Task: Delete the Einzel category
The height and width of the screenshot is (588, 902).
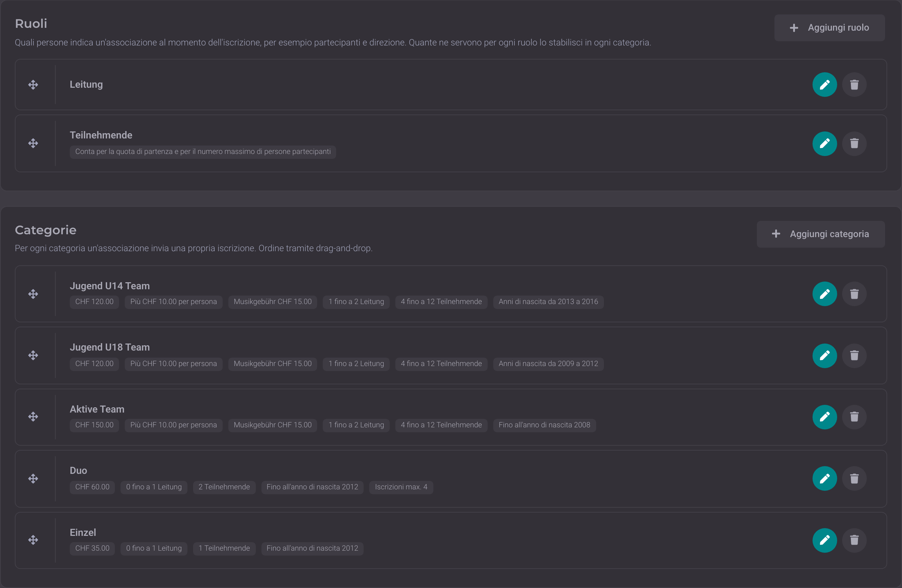Action: 854,540
